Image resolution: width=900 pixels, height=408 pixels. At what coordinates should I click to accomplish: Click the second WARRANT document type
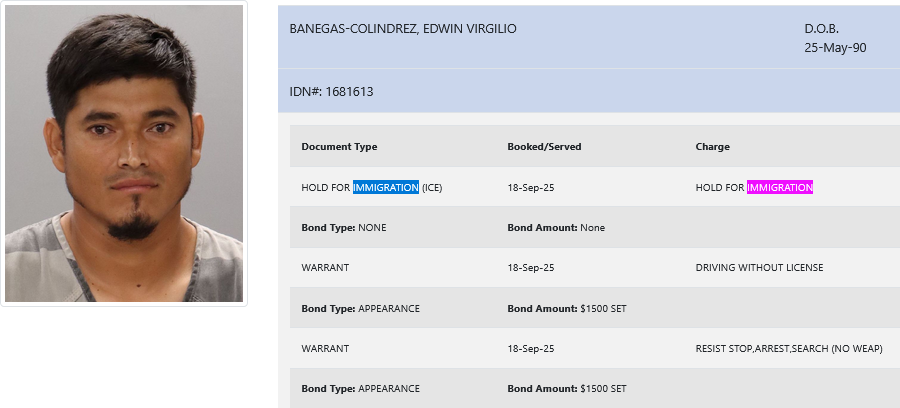click(x=325, y=348)
